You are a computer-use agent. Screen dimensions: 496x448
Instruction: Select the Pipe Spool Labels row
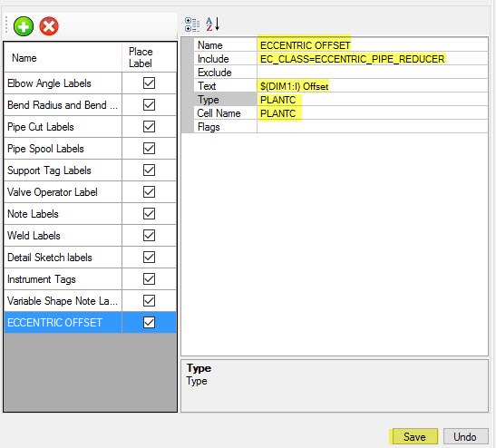(x=90, y=149)
